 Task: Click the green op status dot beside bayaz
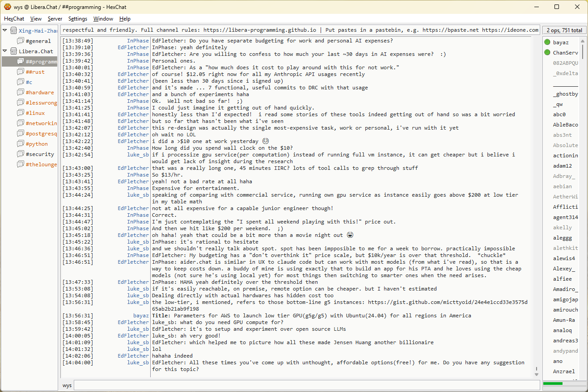(547, 42)
